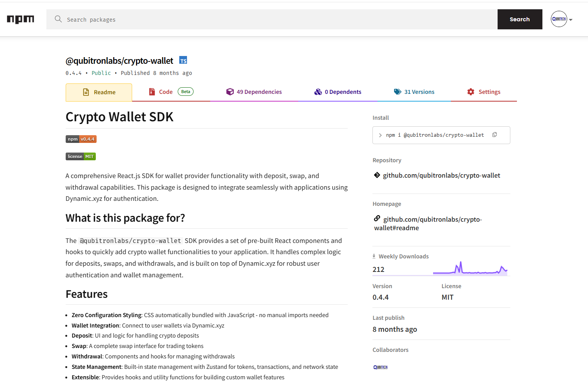This screenshot has width=588, height=387.
Task: Open the repository github link
Action: (441, 175)
